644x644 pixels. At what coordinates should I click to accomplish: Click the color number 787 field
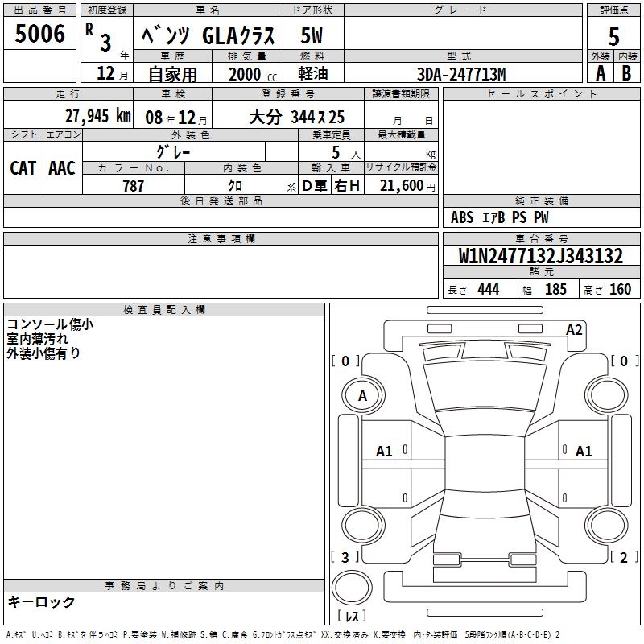[x=133, y=186]
